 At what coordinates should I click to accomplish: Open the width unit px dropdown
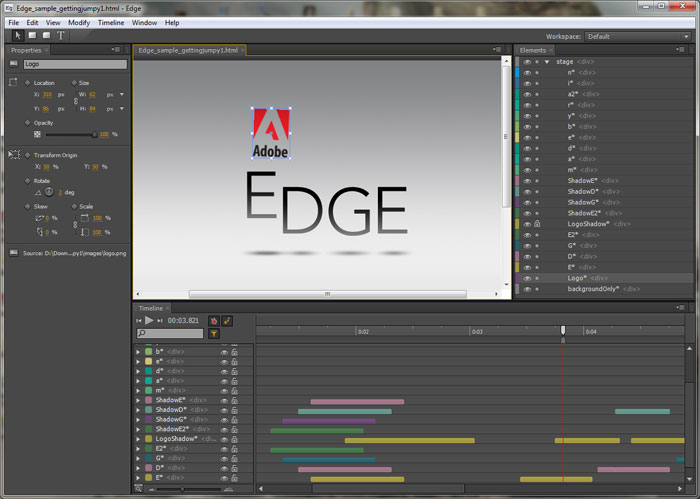(121, 95)
